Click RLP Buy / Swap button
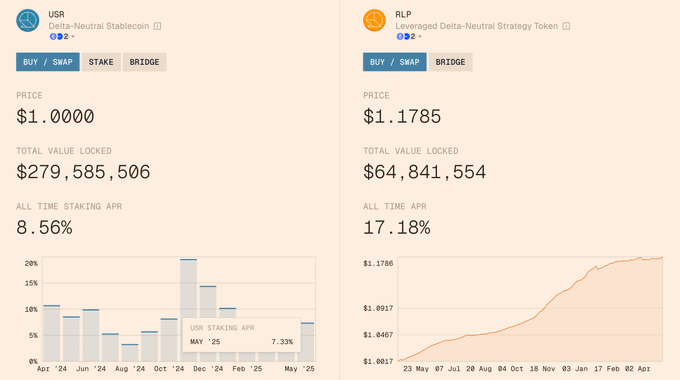680x380 pixels. point(395,62)
